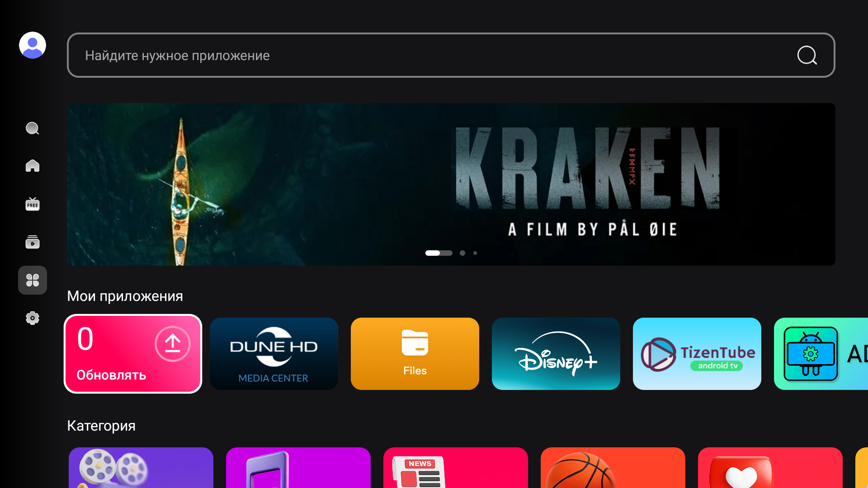
Task: Go to Home in the sidebar
Action: pyautogui.click(x=33, y=166)
